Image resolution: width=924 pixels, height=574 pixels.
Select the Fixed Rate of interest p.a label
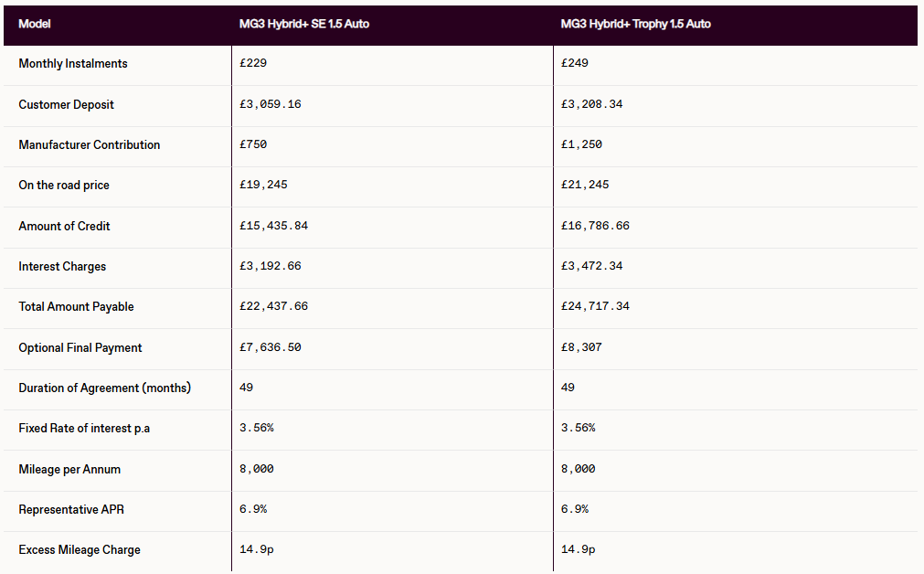(x=84, y=428)
